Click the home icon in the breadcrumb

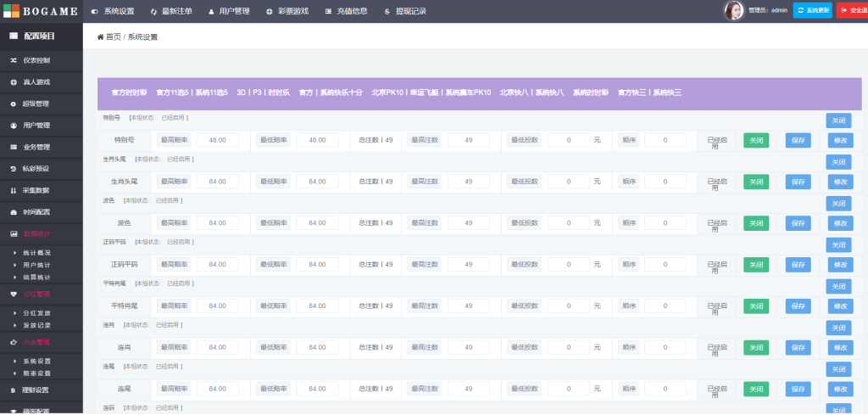tap(101, 37)
